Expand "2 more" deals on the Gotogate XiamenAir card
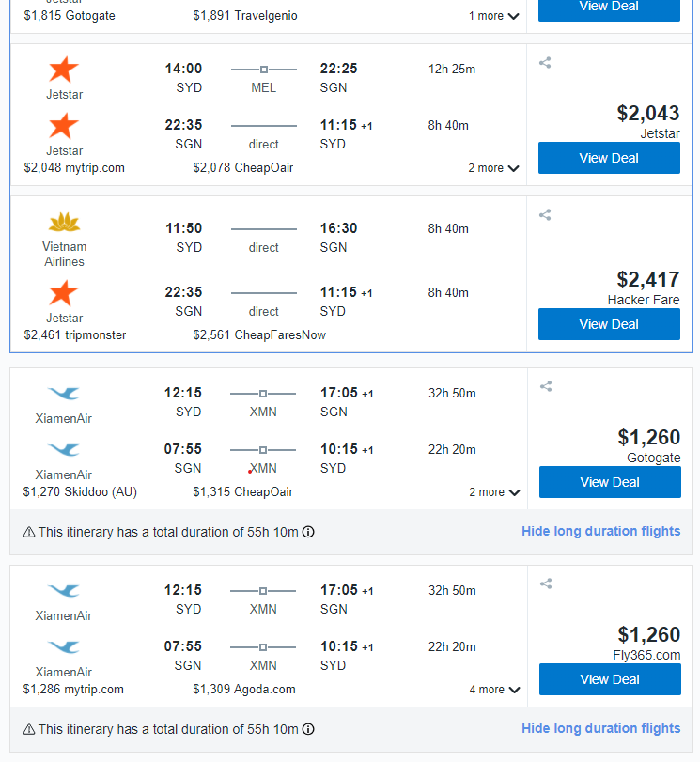Viewport: 700px width, 762px height. pyautogui.click(x=495, y=492)
